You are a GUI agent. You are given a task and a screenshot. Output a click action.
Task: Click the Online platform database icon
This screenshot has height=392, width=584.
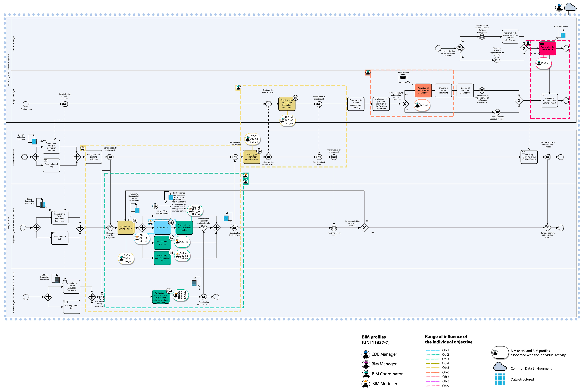403,79
